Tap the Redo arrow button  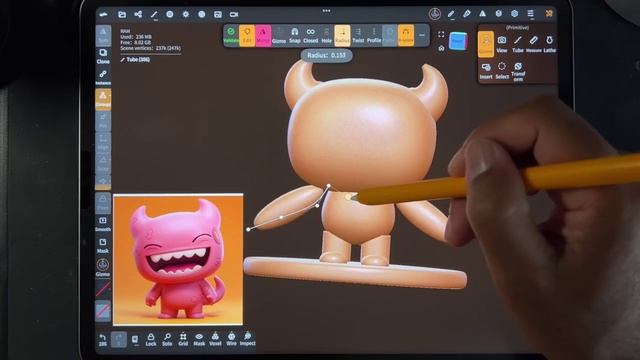tap(119, 339)
